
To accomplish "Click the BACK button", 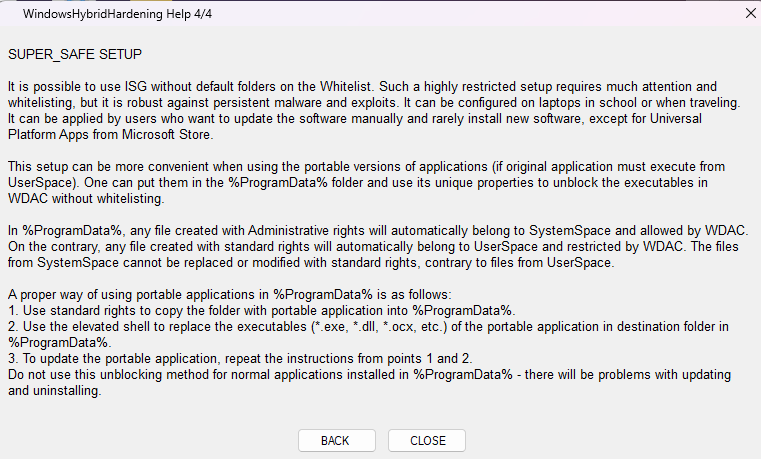I will click(335, 441).
